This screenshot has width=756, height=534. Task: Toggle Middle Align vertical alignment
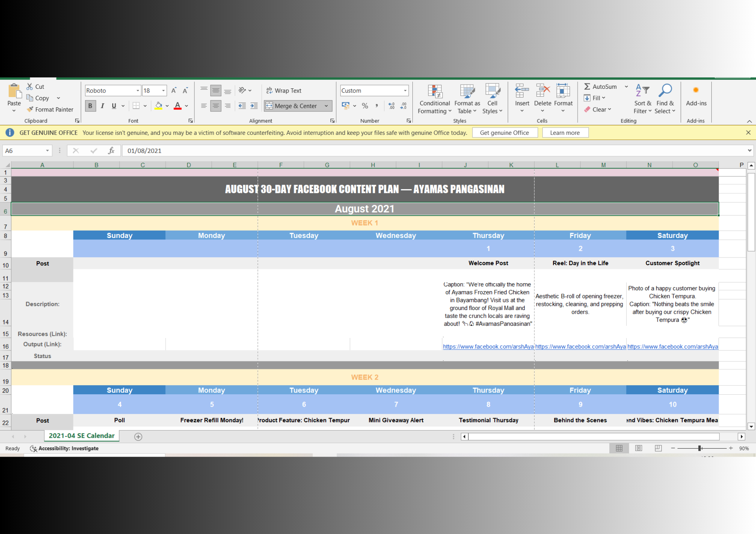click(216, 91)
